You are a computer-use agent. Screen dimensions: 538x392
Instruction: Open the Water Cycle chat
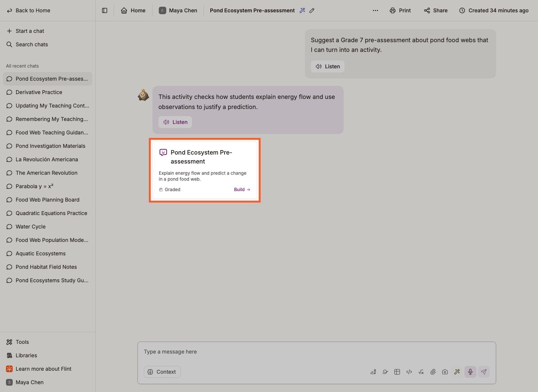click(x=47, y=227)
